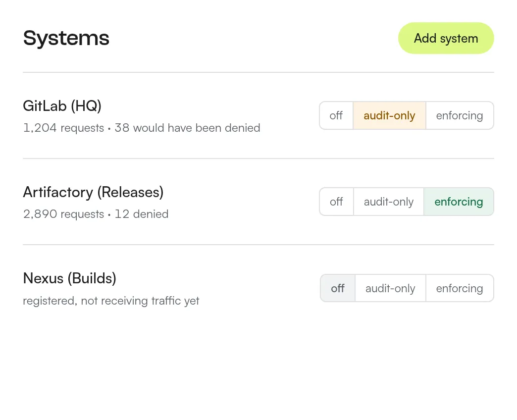Viewport: 517px width, 420px height.
Task: Turn Artifactory (Releases) off
Action: (337, 202)
